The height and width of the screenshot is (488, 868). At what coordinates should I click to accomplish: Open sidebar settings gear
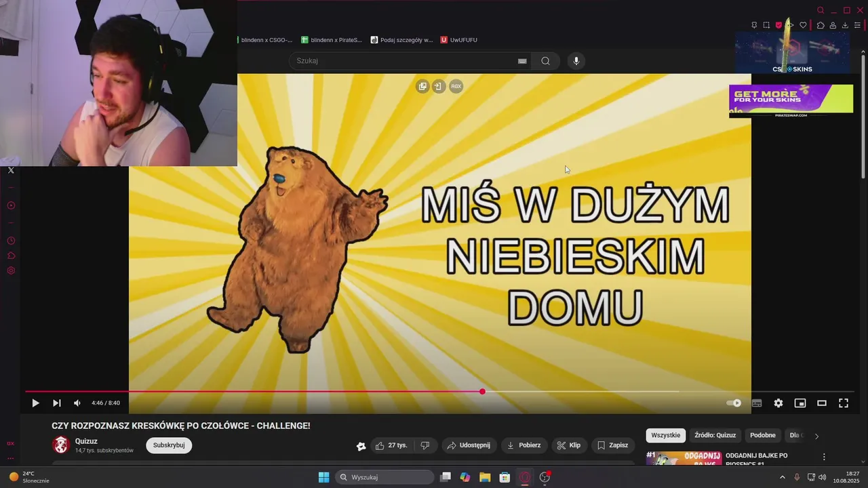coord(11,270)
